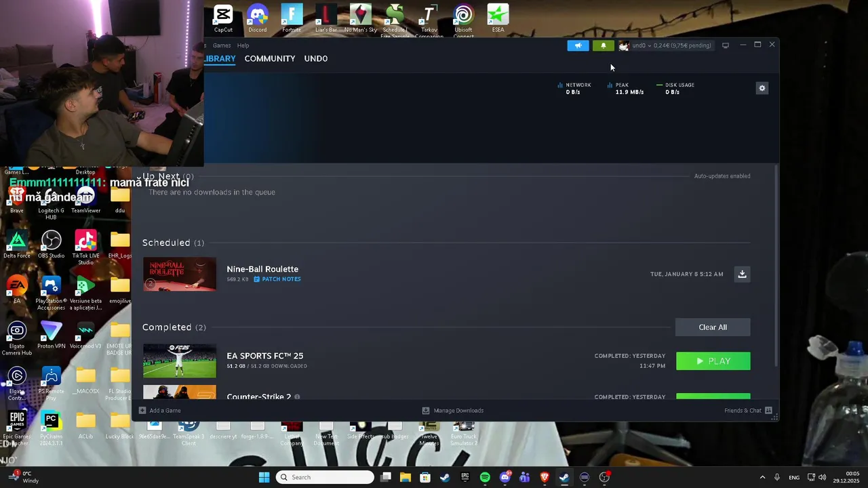Click the EA SPORTS FC™ 25 title
The image size is (868, 488).
pyautogui.click(x=265, y=356)
